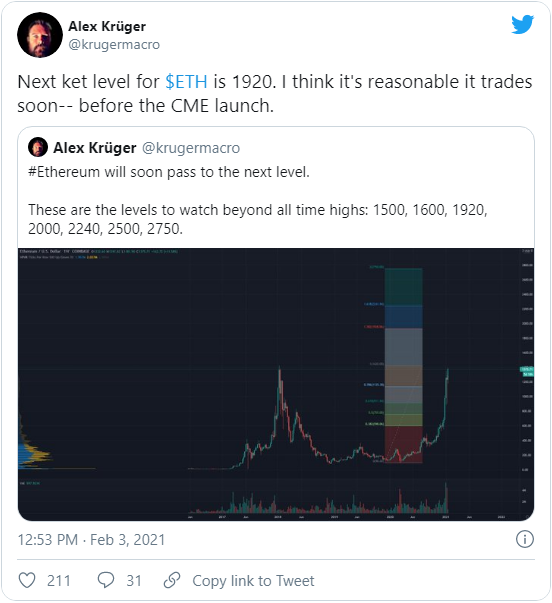Open replies via speech bubble icon
552x603 pixels.
coord(106,580)
